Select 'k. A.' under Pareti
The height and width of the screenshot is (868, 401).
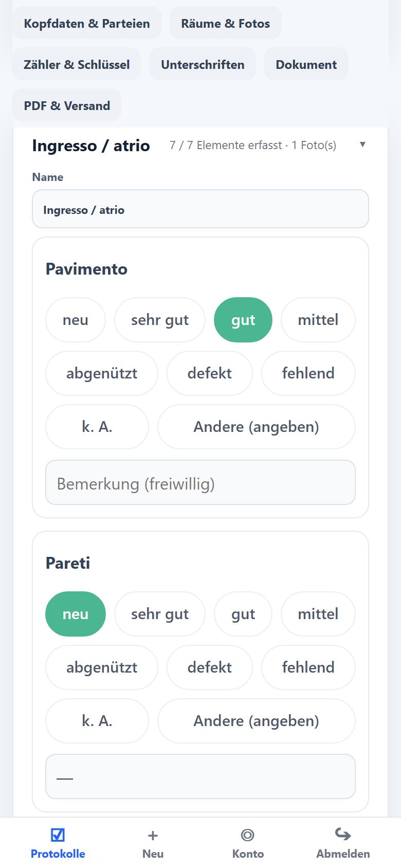97,721
